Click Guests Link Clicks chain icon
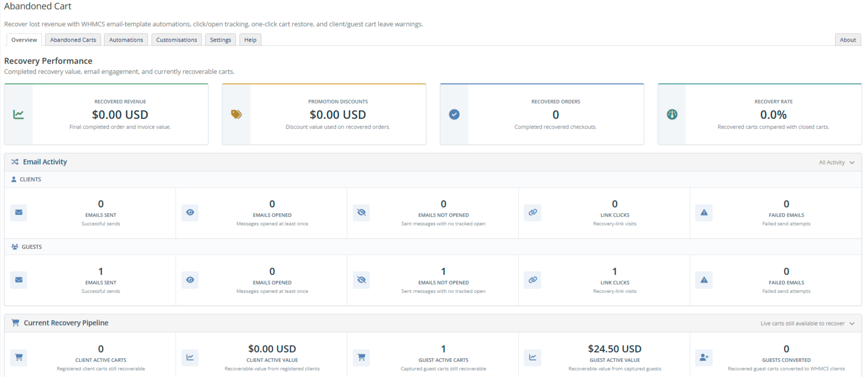This screenshot has height=377, width=868. 533,280
